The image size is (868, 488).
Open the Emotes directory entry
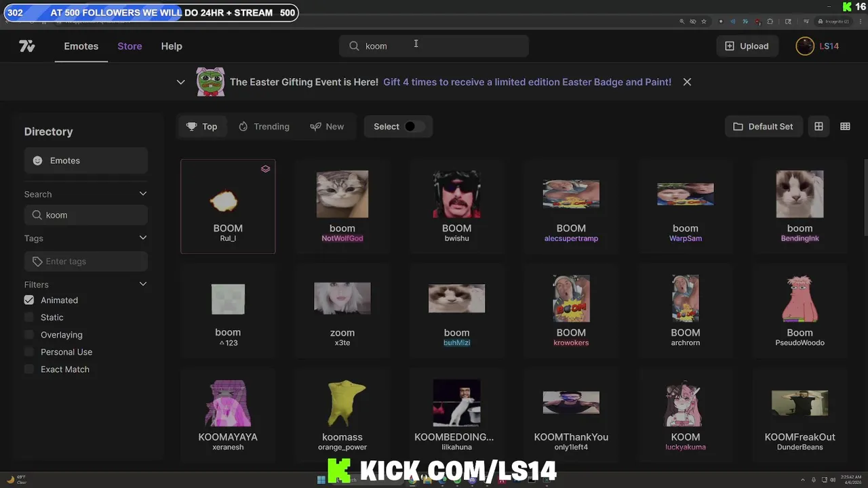pyautogui.click(x=86, y=161)
